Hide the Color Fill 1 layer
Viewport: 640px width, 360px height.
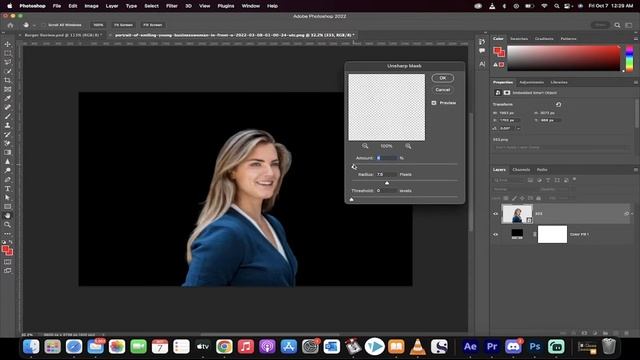496,234
